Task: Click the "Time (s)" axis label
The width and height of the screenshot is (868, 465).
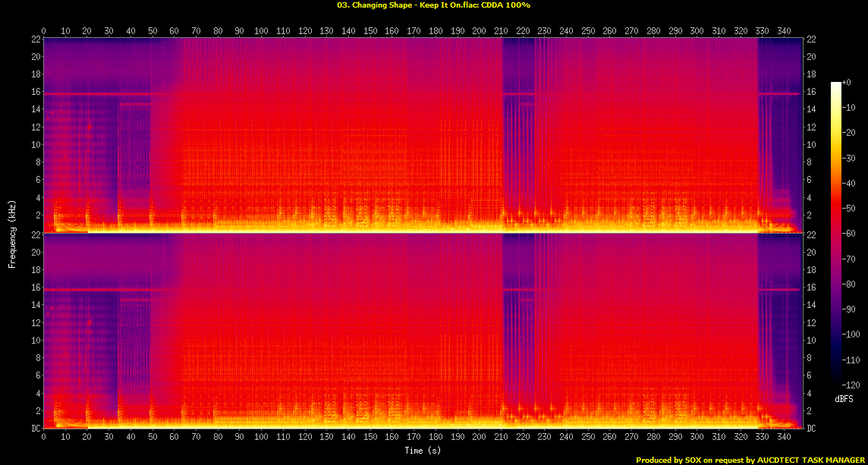Action: pos(423,450)
